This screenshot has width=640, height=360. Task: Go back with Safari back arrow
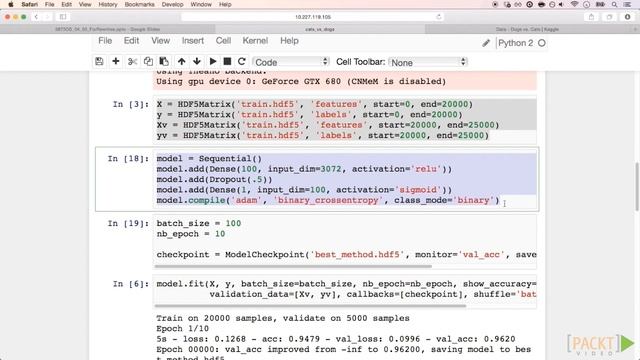(36, 17)
